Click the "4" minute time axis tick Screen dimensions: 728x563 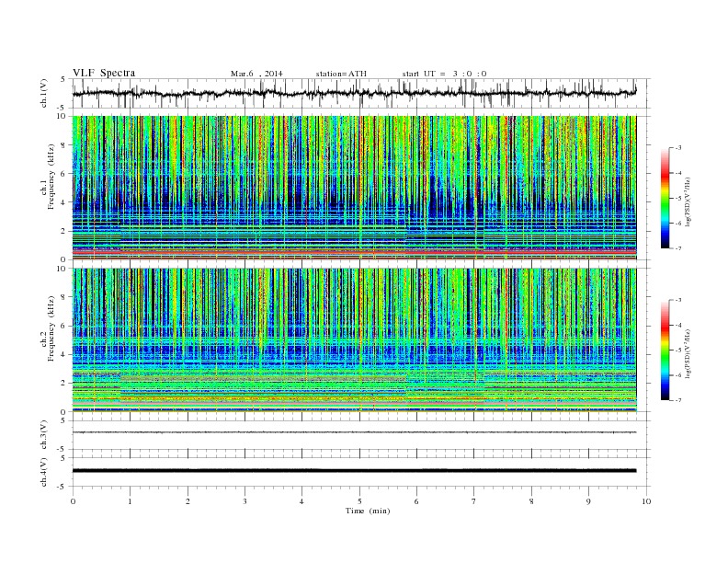point(301,501)
